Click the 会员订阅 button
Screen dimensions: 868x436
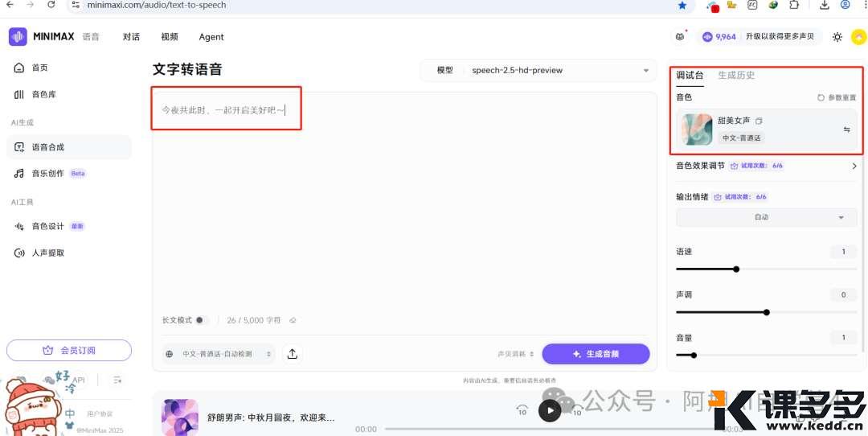coord(69,350)
